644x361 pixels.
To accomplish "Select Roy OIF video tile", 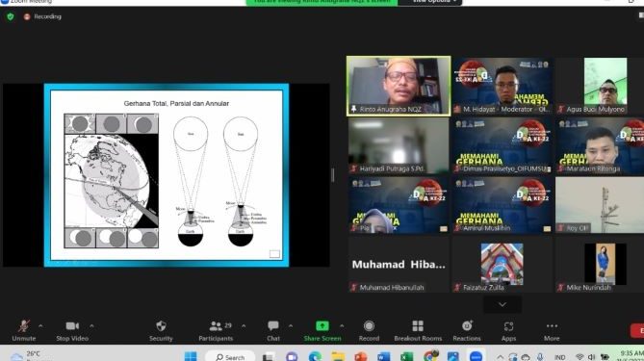I will click(x=600, y=205).
